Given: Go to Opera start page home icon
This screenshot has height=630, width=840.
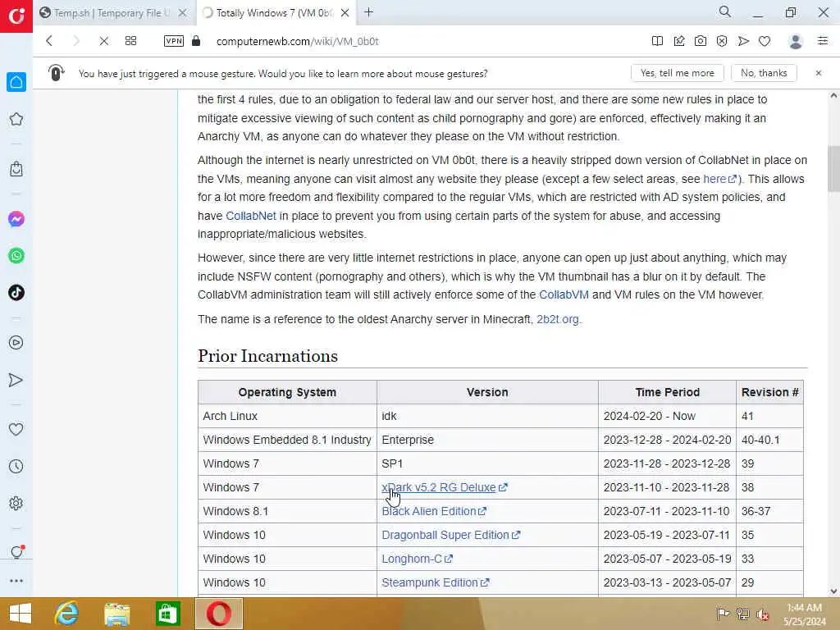Looking at the screenshot, I should coord(16,82).
